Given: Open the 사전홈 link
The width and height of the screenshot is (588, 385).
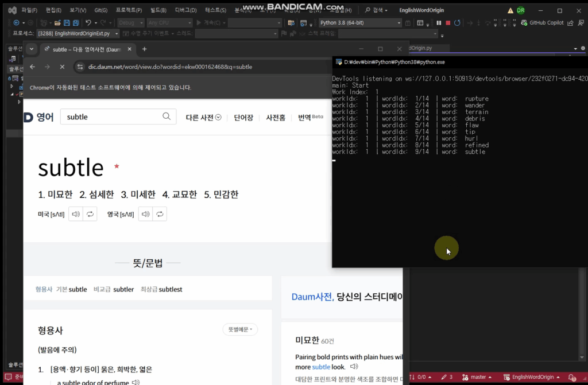Looking at the screenshot, I should (276, 118).
